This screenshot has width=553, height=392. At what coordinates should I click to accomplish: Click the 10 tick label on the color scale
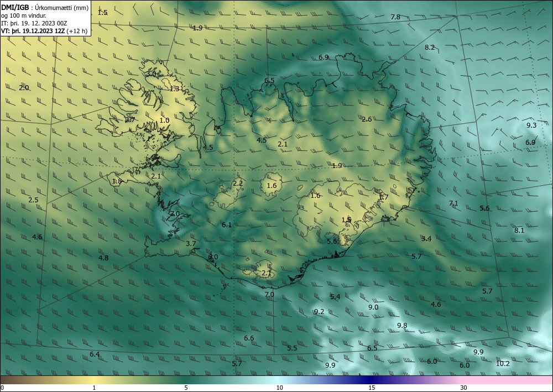(x=280, y=388)
